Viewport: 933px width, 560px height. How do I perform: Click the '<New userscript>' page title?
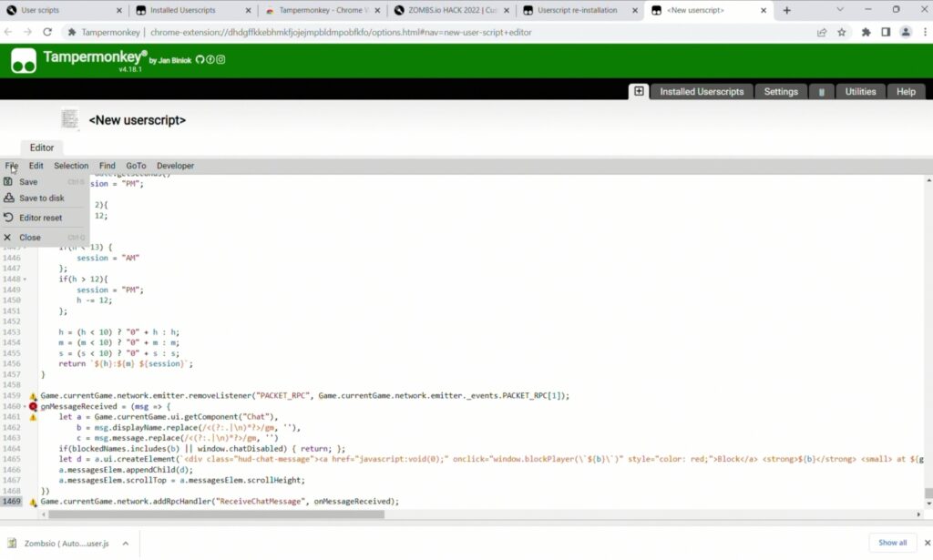click(137, 120)
